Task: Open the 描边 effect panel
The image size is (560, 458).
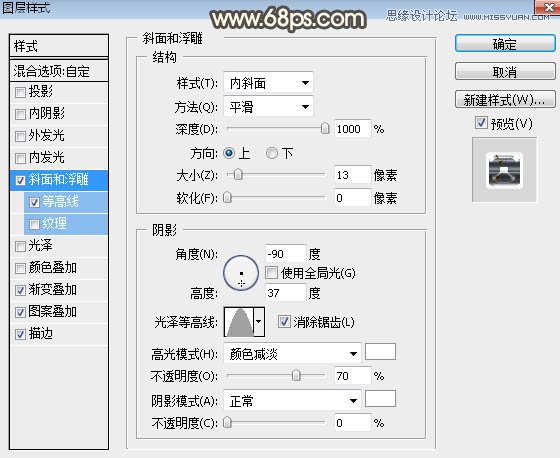Action: click(41, 334)
